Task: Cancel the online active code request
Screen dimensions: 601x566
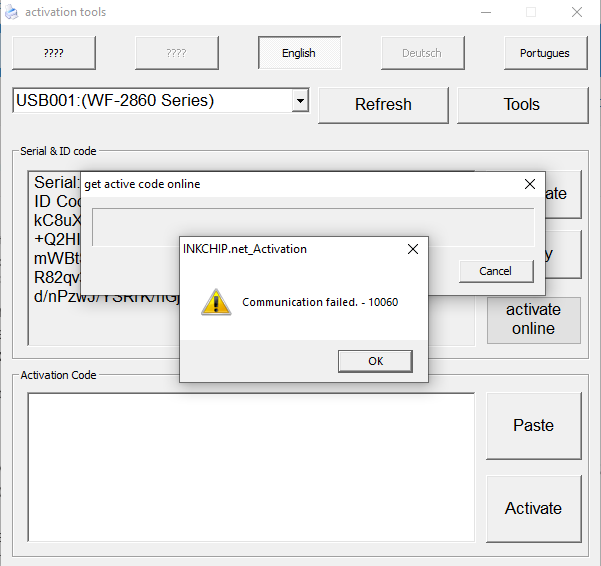Action: [495, 271]
